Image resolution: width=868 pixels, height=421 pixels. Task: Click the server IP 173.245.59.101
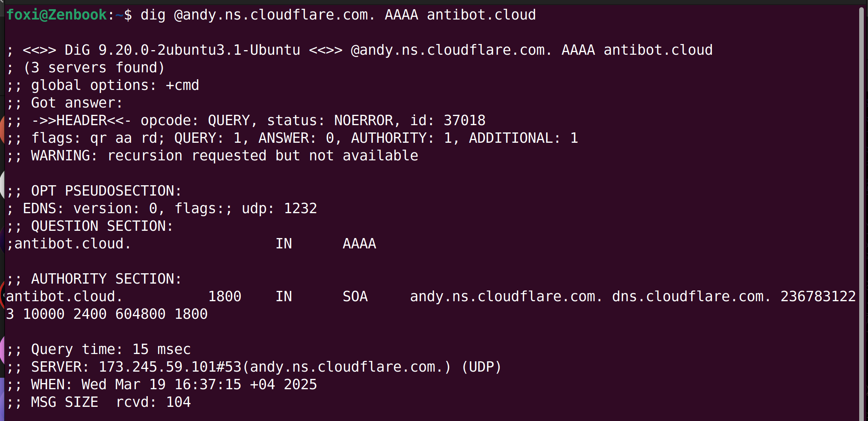(157, 367)
